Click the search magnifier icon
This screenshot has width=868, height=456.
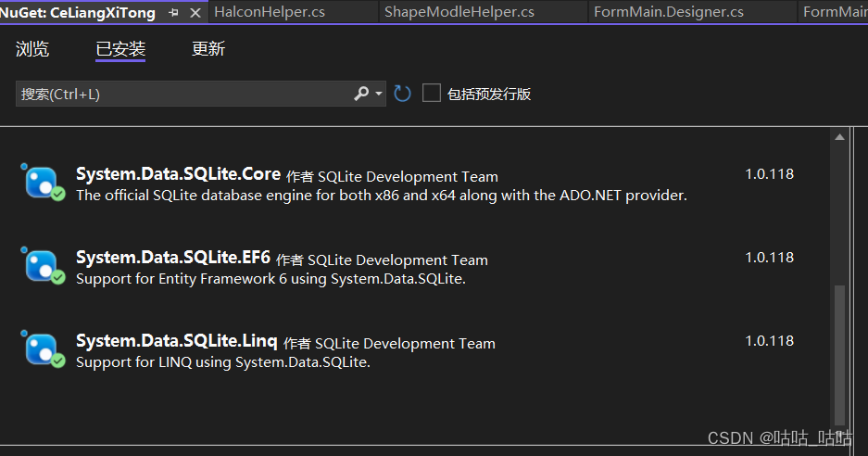[361, 94]
